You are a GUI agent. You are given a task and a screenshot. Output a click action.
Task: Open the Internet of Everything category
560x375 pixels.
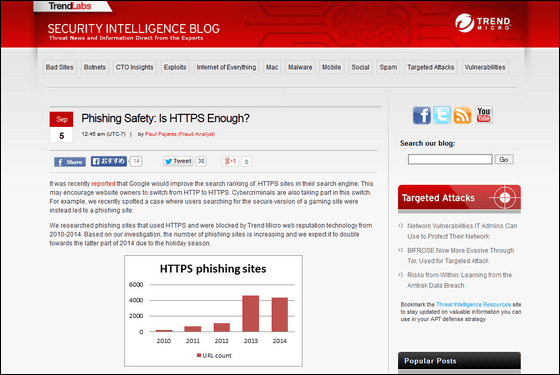point(226,67)
